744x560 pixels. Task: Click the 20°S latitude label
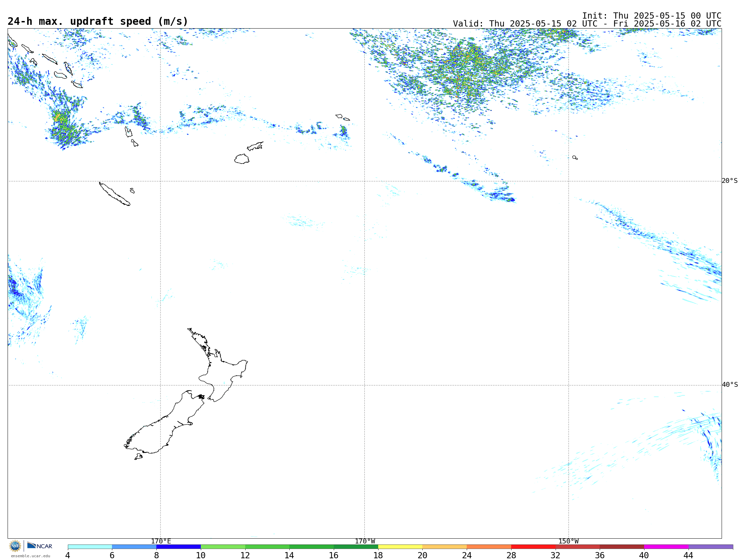pyautogui.click(x=730, y=181)
